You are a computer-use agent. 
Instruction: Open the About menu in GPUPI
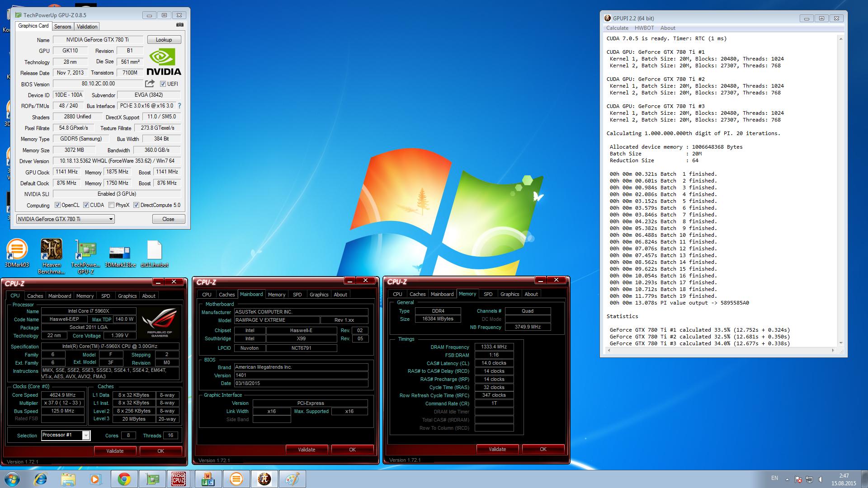click(x=668, y=28)
